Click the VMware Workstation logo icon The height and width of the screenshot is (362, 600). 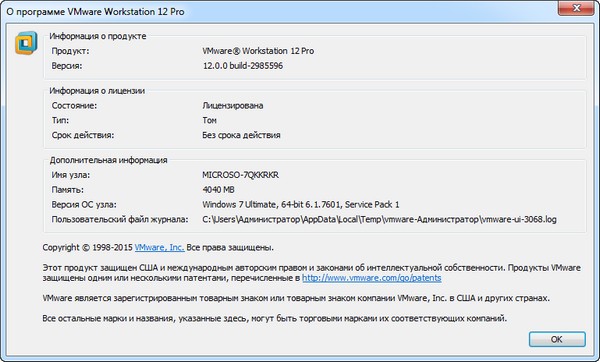26,43
